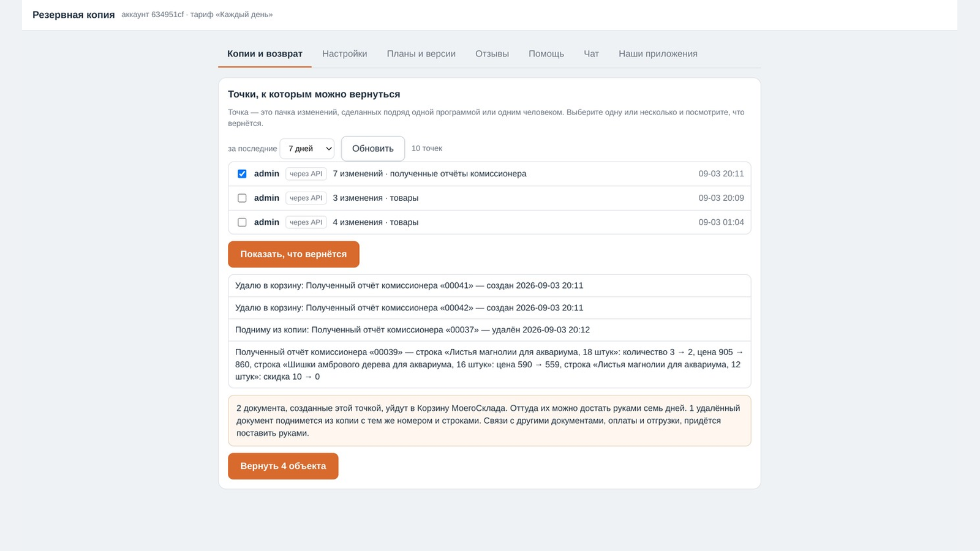Click the row text 4 изменения · товары
Screen dimensions: 980x551
point(375,222)
